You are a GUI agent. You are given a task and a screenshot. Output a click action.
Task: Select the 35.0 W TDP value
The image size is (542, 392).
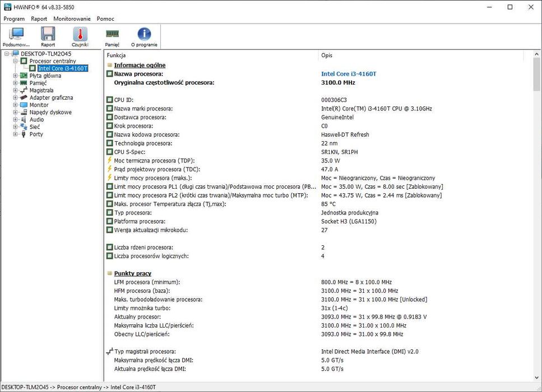[331, 161]
